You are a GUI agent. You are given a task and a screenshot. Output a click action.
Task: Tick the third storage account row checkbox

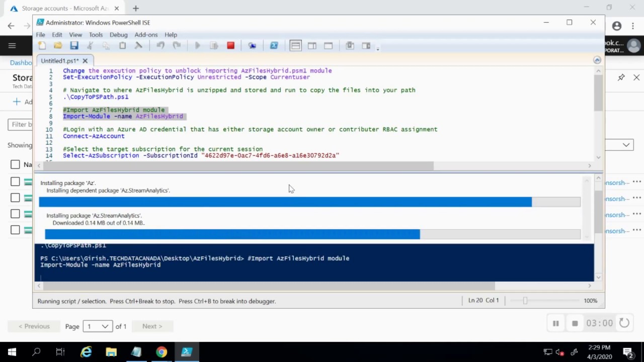coord(15,214)
